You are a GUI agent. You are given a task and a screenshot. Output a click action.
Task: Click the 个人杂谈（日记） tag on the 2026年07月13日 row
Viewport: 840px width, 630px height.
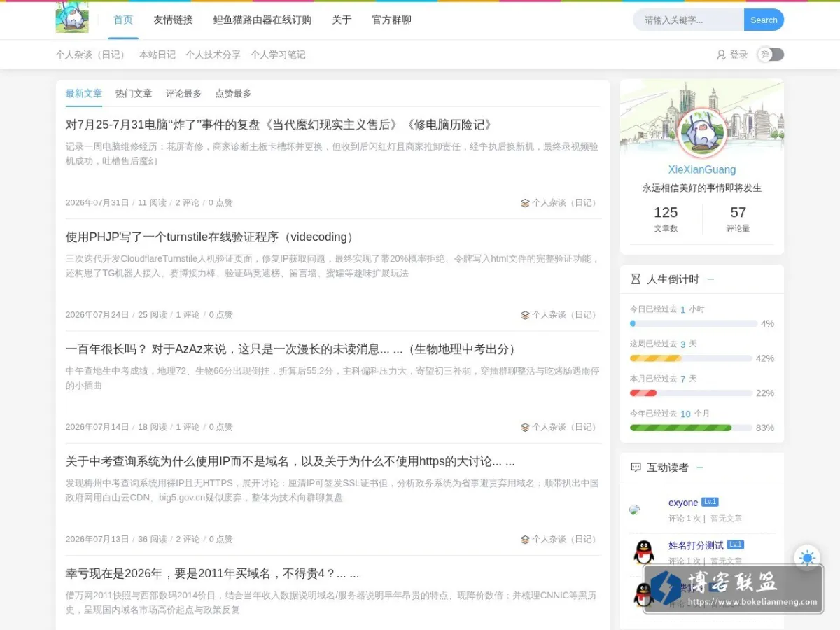566,539
